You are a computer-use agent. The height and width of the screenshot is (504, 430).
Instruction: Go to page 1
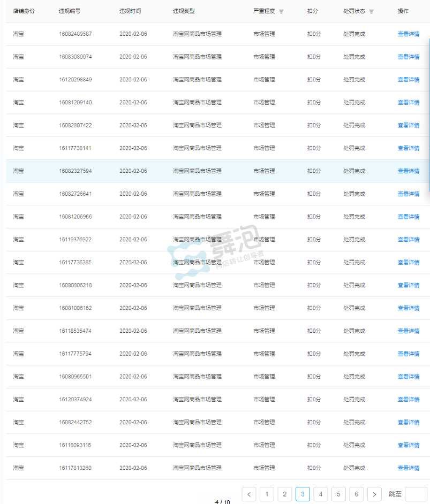pos(267,494)
